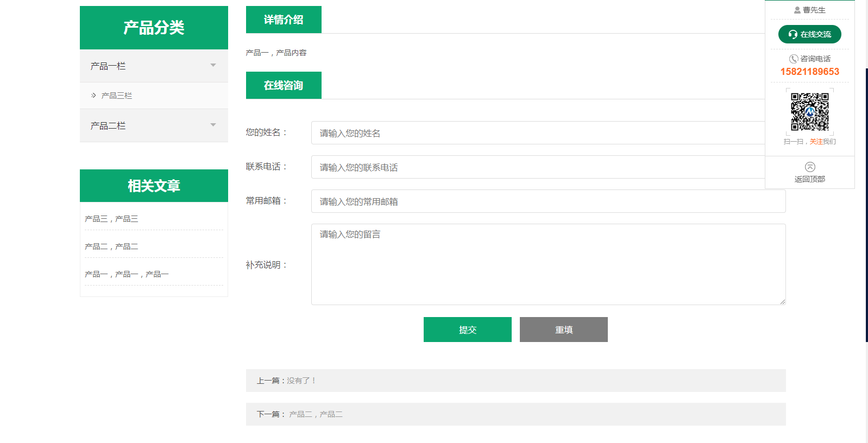
Task: Select the 在线咨询 tab
Action: tap(284, 85)
